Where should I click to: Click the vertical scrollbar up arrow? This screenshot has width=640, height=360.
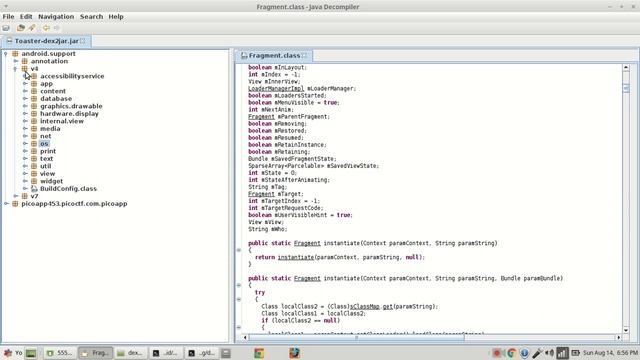[626, 67]
